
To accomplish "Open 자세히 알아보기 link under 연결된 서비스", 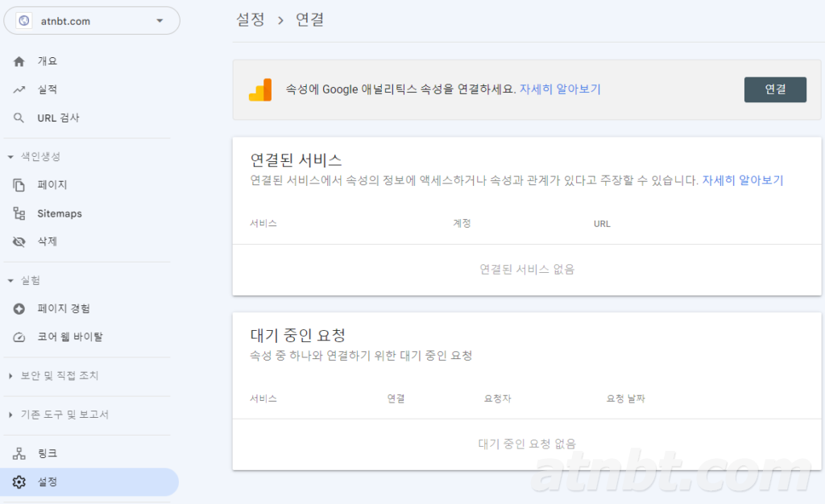I will point(742,180).
